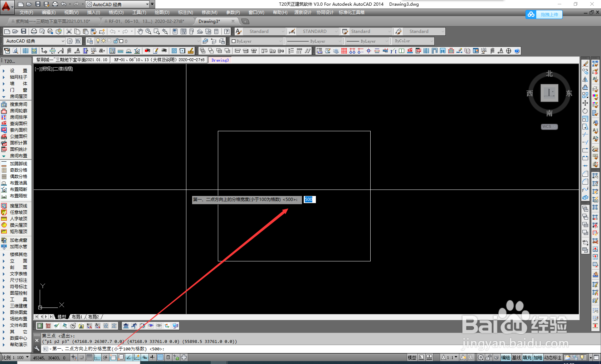This screenshot has height=364, width=601.
Task: Click the 拖拽上传 button
Action: pyautogui.click(x=549, y=14)
